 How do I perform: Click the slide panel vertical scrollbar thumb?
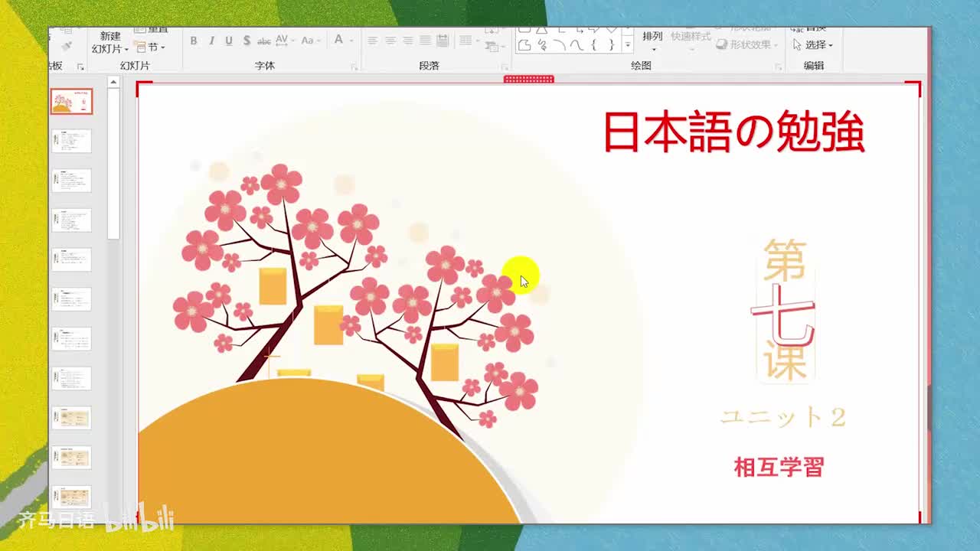(113, 164)
